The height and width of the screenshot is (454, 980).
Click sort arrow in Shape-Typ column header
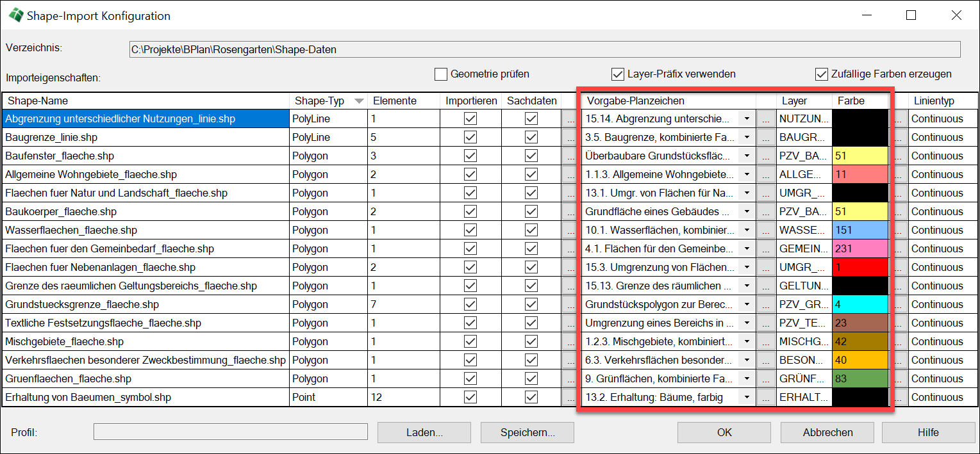(359, 101)
